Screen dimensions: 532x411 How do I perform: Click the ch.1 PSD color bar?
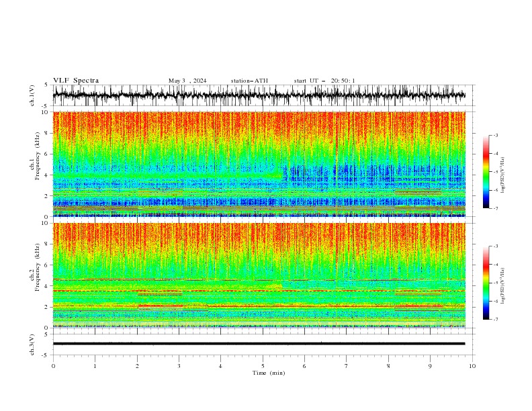click(486, 171)
